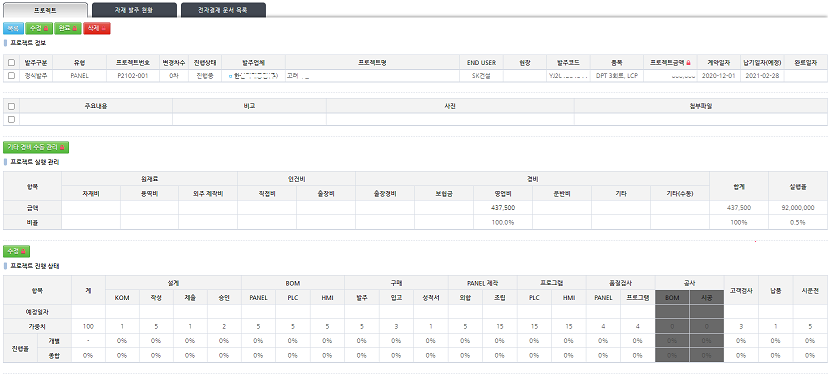The width and height of the screenshot is (836, 374).
Task: Click the dark BOM cell under 공사
Action: click(x=672, y=297)
